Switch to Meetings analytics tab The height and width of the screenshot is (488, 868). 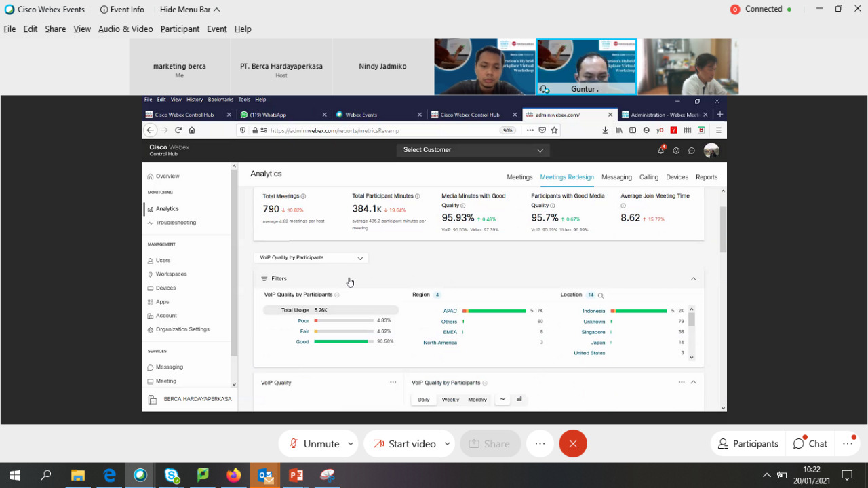point(519,177)
